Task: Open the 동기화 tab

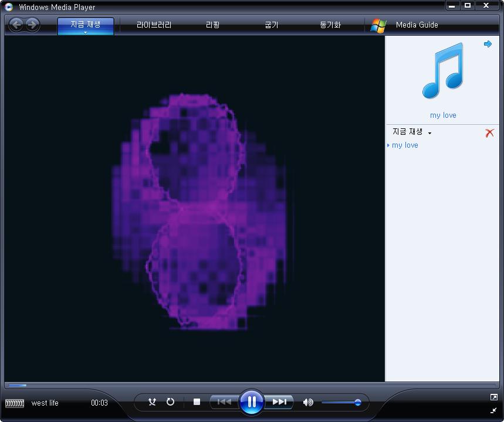Action: pos(330,25)
